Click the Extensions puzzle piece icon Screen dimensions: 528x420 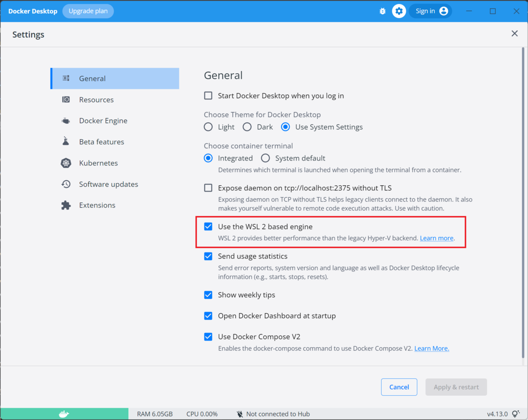(66, 205)
